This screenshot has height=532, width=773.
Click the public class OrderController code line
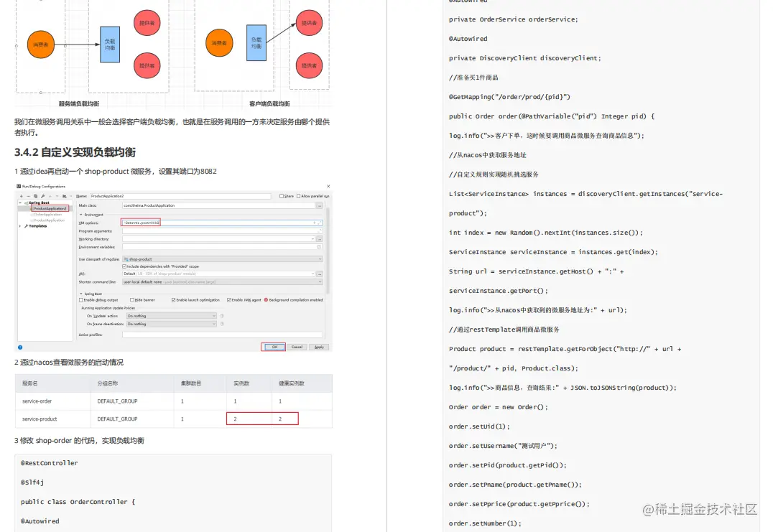tap(78, 502)
